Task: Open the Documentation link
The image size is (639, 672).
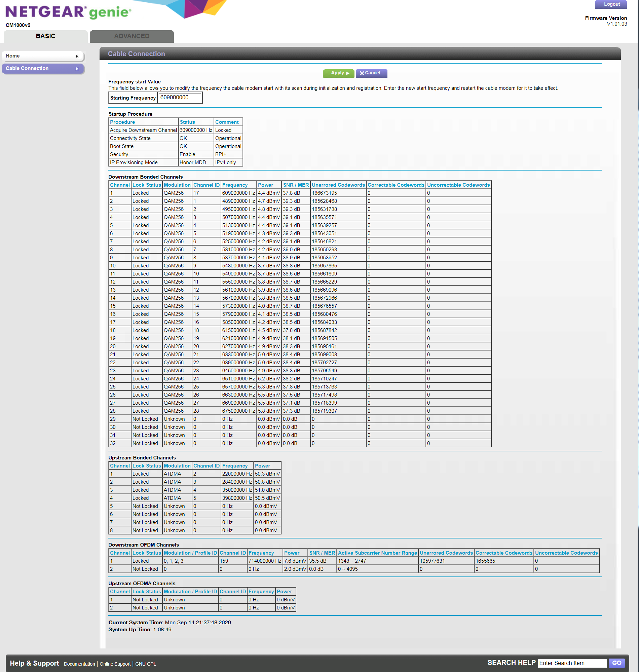Action: (x=79, y=664)
